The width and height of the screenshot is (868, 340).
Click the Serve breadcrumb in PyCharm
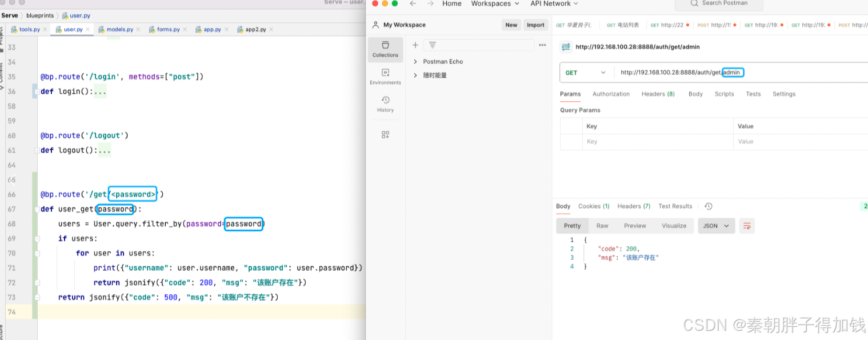[10, 15]
